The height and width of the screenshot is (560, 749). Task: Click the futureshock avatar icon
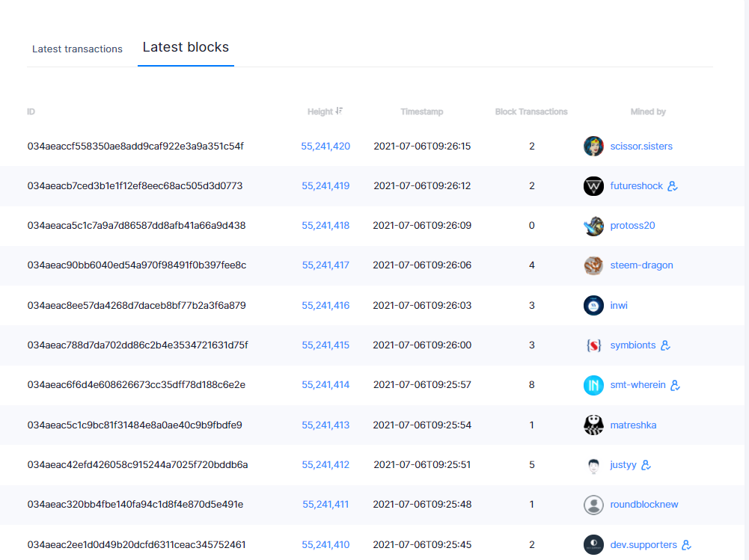point(593,185)
